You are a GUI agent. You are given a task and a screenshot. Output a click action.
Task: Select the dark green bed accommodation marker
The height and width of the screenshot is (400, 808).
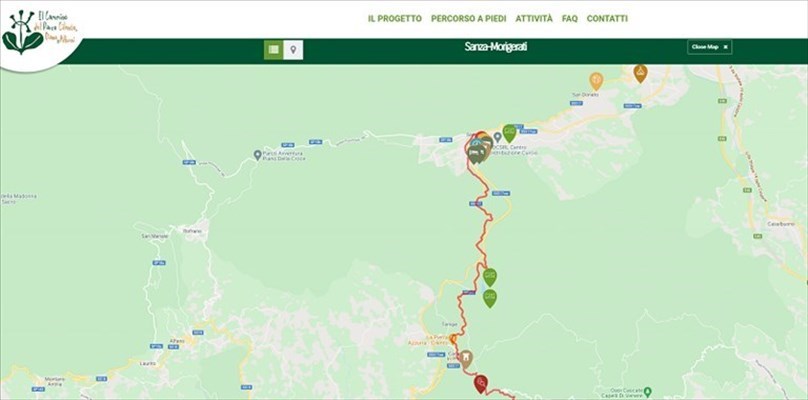[x=476, y=154]
